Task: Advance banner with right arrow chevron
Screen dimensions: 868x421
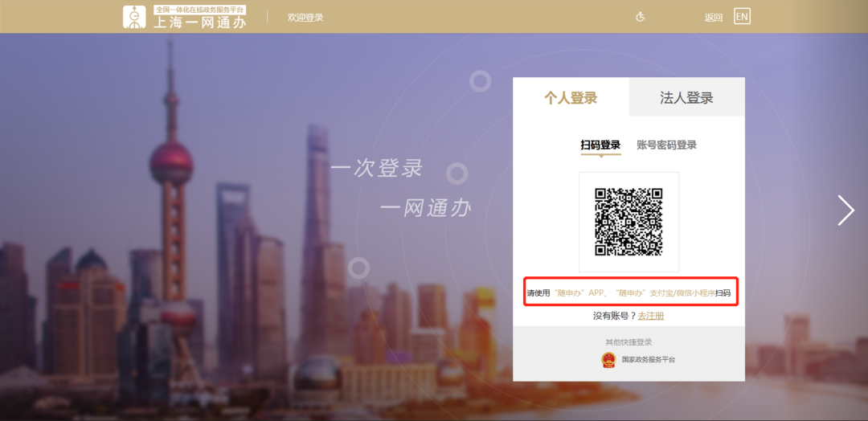Action: click(x=845, y=210)
